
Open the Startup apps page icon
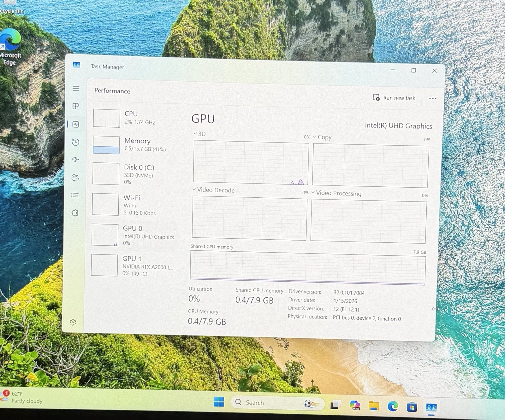point(75,160)
